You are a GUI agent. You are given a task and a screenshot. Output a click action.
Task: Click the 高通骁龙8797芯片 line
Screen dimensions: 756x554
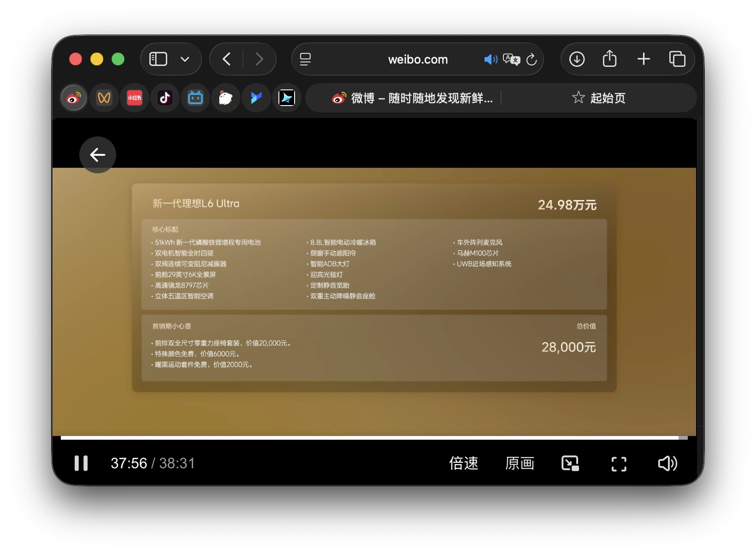[x=182, y=285]
